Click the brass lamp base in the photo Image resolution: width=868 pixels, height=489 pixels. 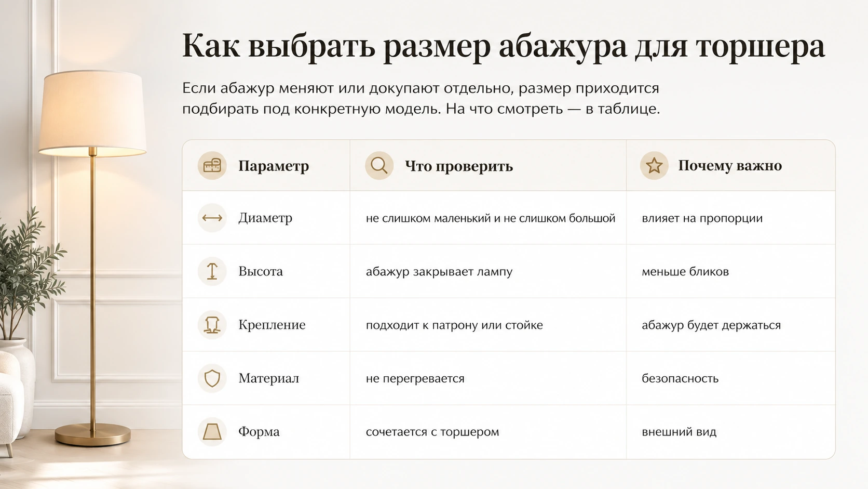click(93, 435)
